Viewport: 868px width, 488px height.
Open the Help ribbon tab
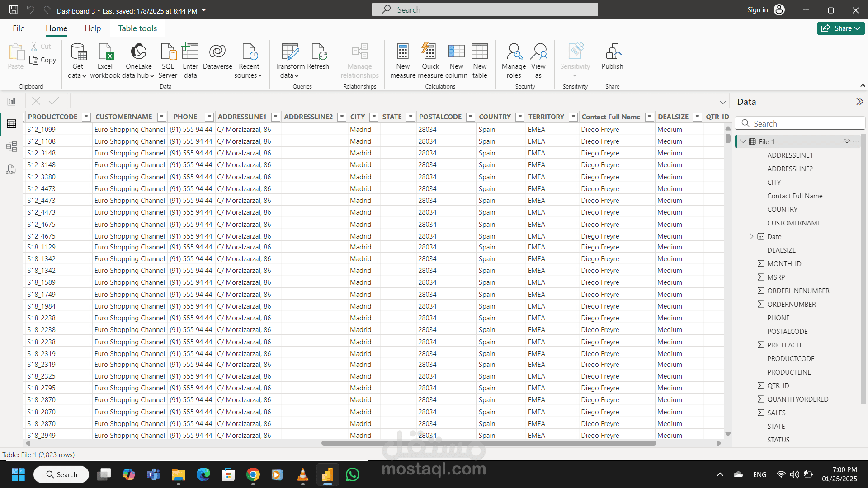[93, 28]
